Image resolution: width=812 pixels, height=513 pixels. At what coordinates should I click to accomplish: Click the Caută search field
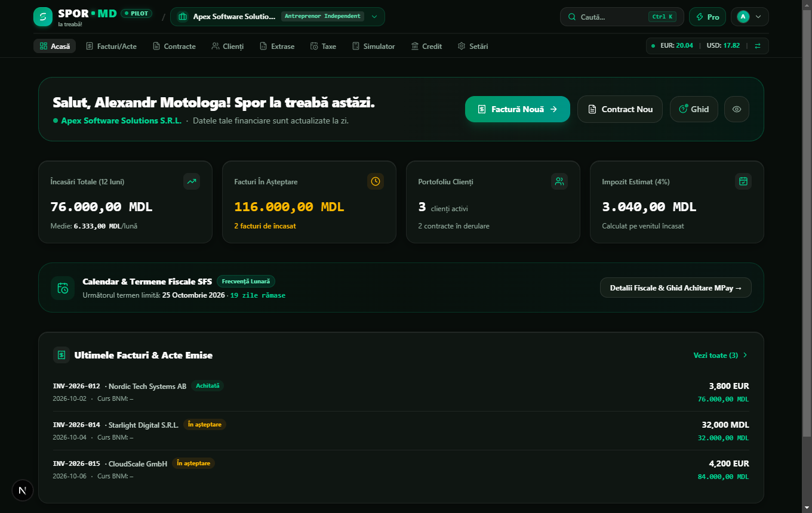[622, 17]
